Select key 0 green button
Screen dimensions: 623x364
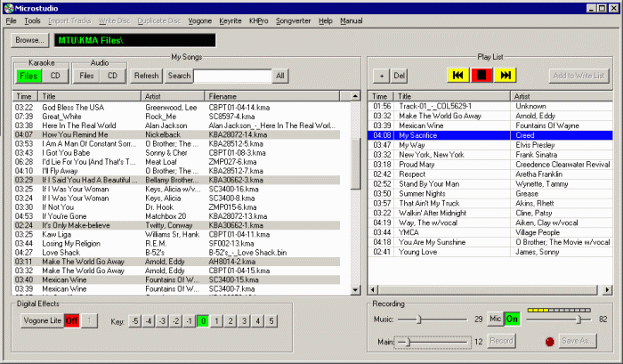(203, 321)
